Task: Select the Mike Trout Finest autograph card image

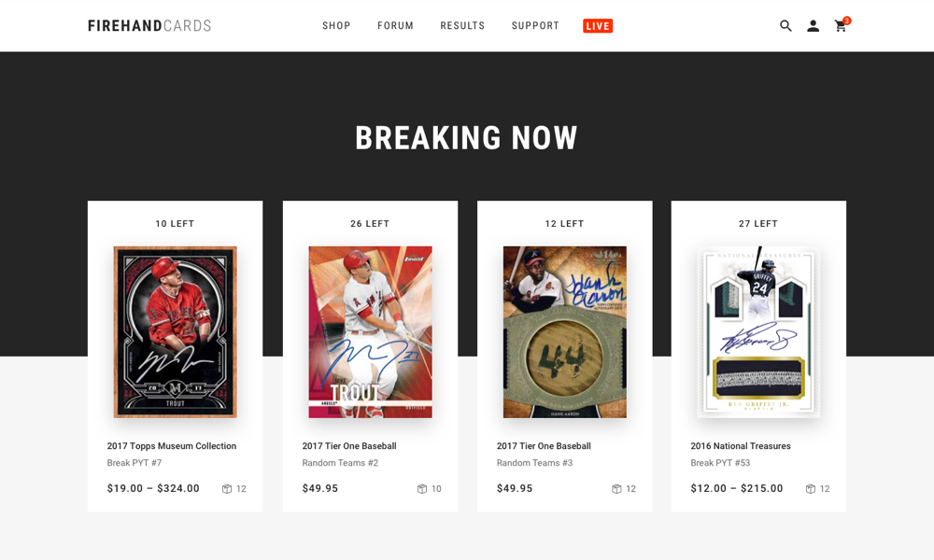Action: pos(370,332)
